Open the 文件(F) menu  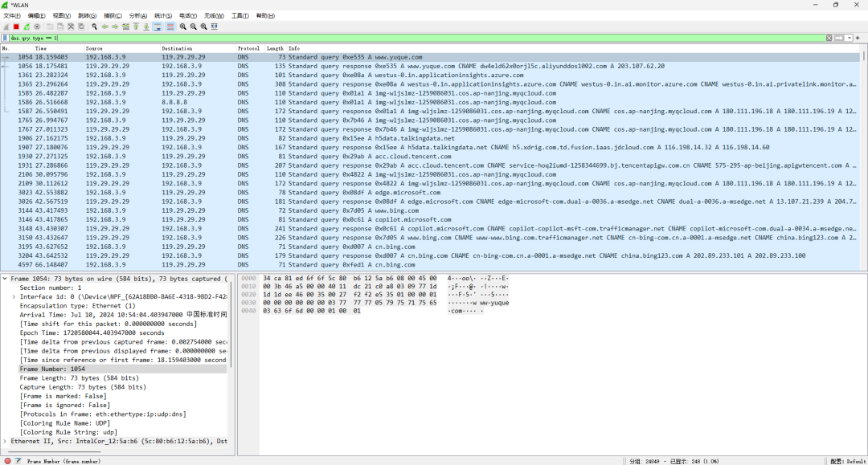12,15
